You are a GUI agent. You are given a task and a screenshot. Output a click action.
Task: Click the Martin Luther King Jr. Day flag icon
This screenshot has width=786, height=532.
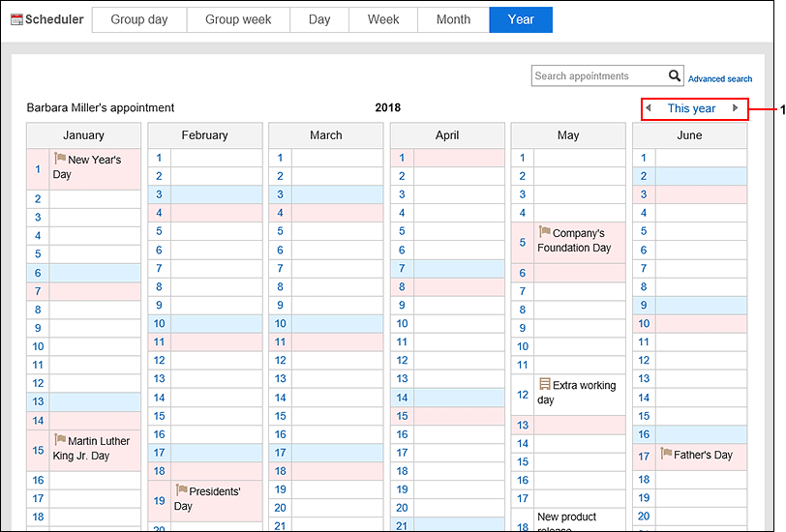60,440
